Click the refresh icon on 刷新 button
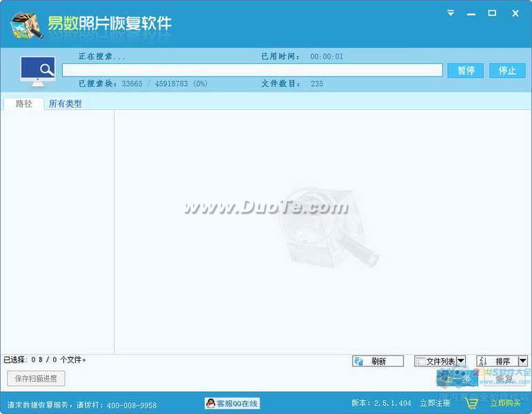The width and height of the screenshot is (532, 414). [359, 362]
